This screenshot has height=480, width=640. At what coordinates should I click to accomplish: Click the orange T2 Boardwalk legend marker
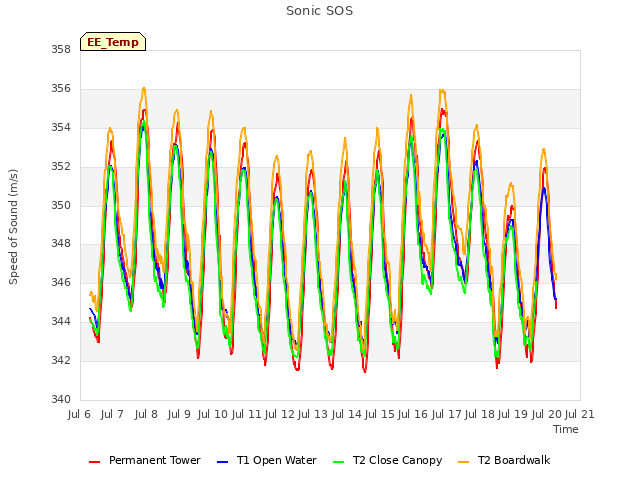(464, 462)
